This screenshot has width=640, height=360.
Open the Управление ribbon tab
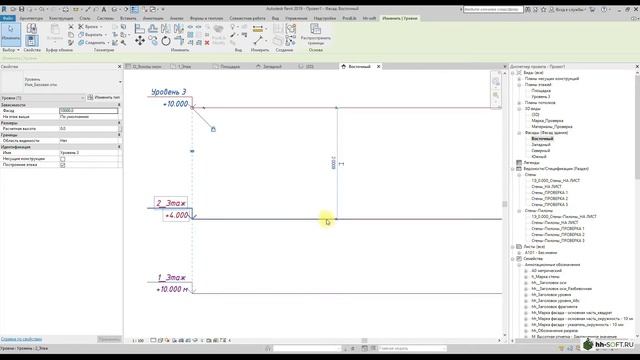click(x=296, y=18)
